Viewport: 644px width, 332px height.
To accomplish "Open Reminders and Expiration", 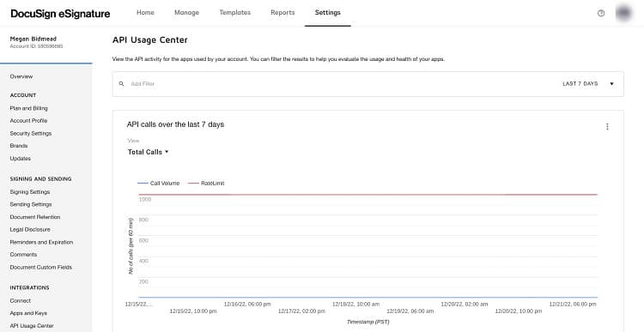I will 41,242.
